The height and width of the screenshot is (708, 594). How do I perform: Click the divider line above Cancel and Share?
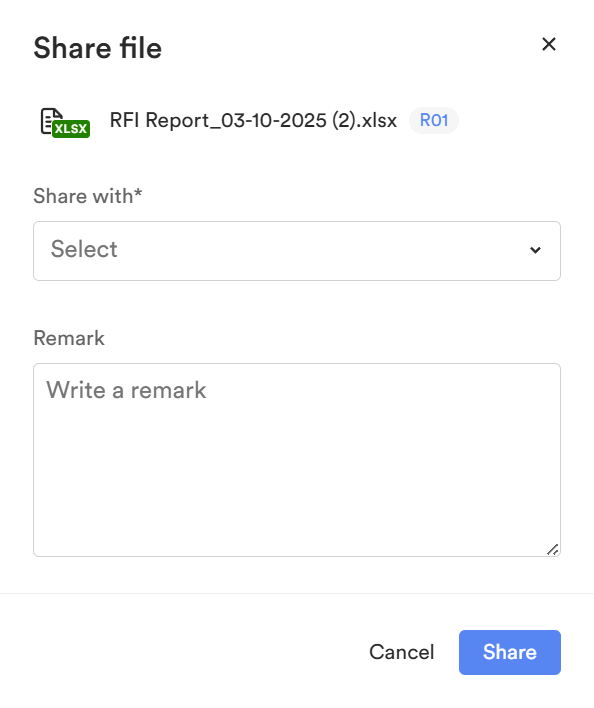pyautogui.click(x=297, y=593)
